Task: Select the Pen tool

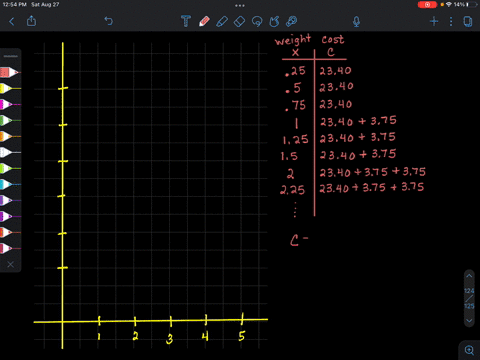Action: tap(204, 21)
